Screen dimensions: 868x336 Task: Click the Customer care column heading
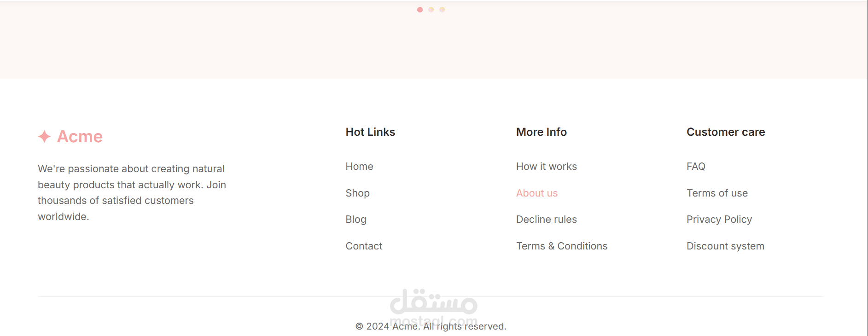725,132
